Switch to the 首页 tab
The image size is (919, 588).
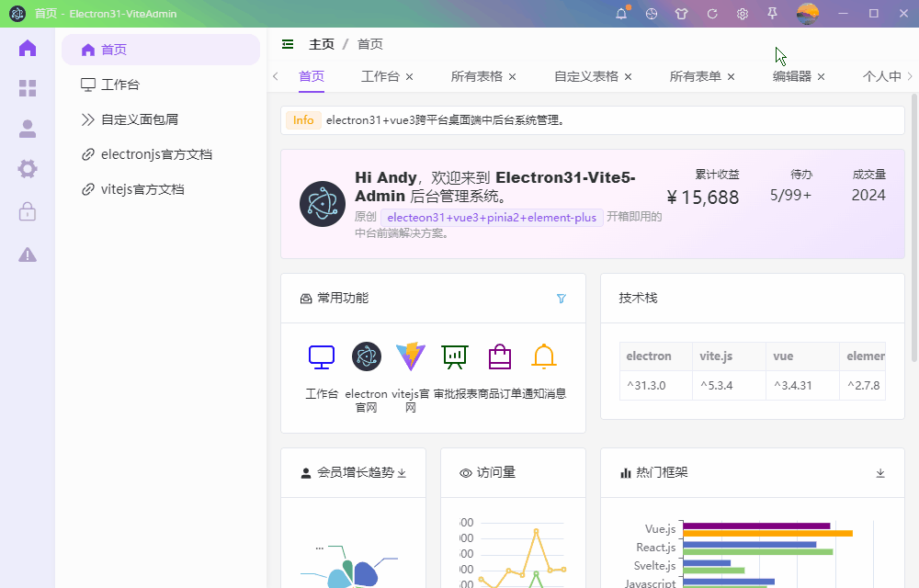tap(312, 76)
